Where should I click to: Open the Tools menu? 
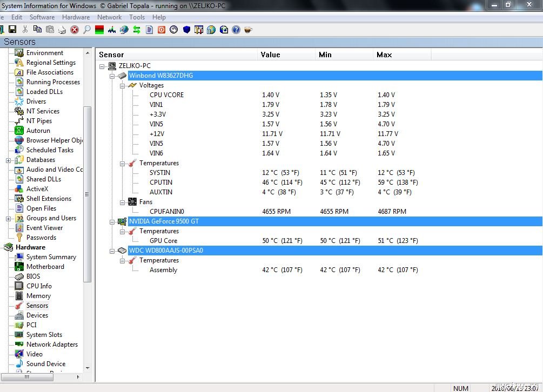click(x=137, y=17)
